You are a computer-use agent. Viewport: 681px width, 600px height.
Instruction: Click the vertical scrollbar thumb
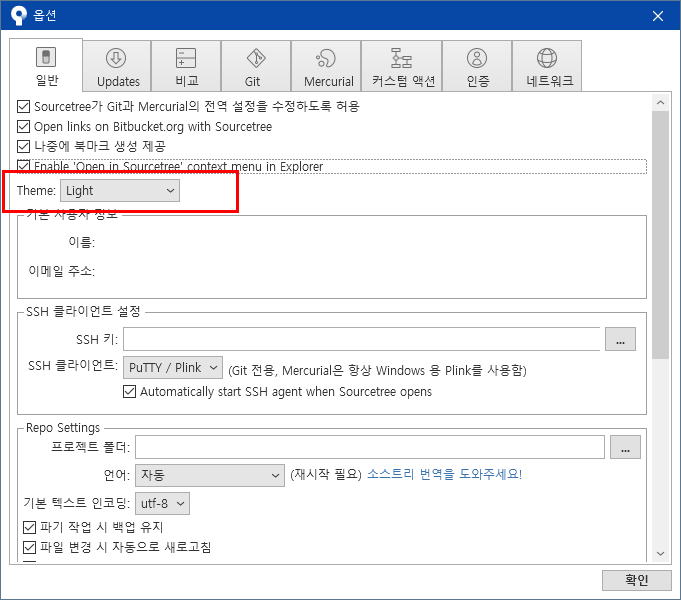661,235
